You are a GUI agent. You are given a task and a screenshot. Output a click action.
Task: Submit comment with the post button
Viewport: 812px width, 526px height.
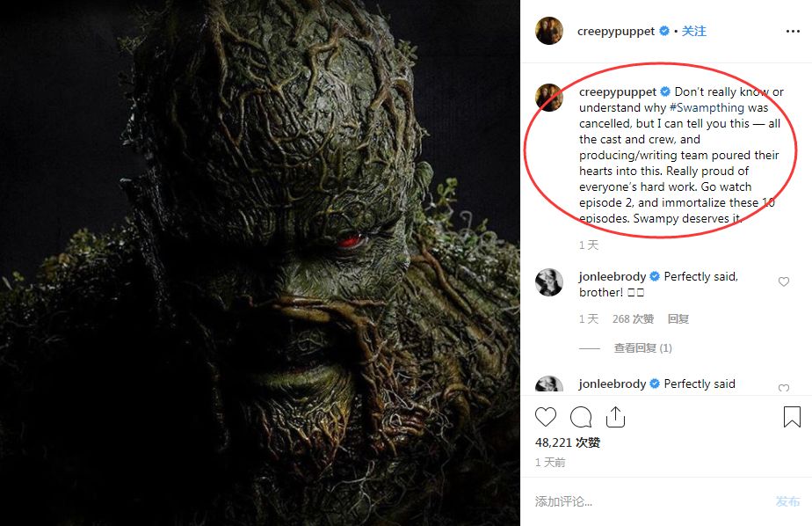(787, 501)
